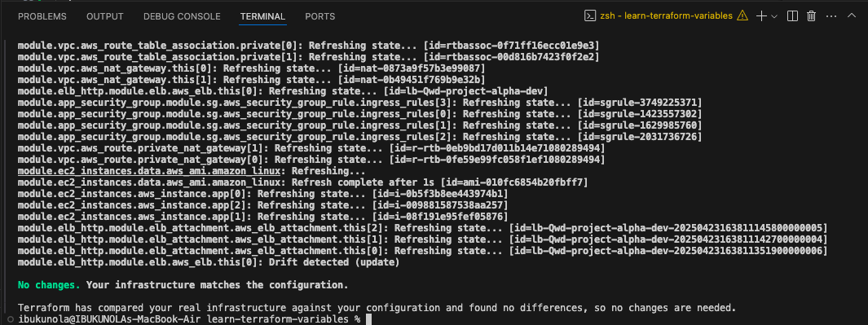This screenshot has height=325, width=868.
Task: Expand the launch profile chevron beside plus
Action: [x=774, y=16]
